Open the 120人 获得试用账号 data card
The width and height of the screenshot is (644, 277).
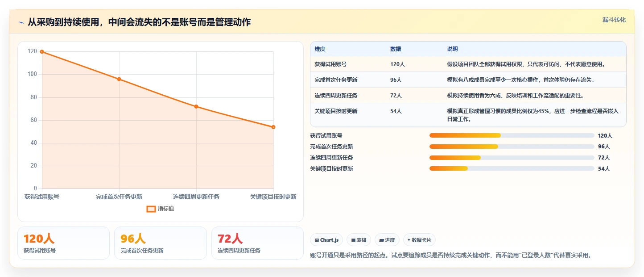(x=63, y=243)
